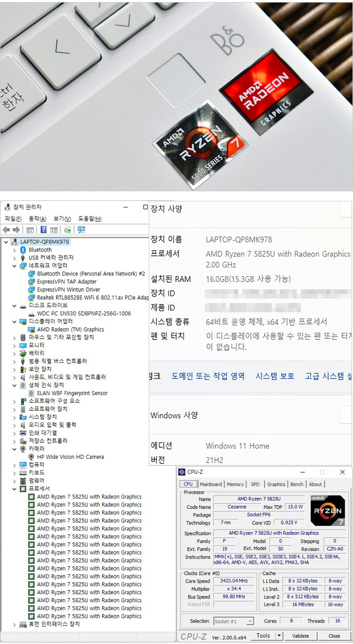Collapse the 디스크 드라이브 node
The height and width of the screenshot is (644, 353).
(14, 306)
